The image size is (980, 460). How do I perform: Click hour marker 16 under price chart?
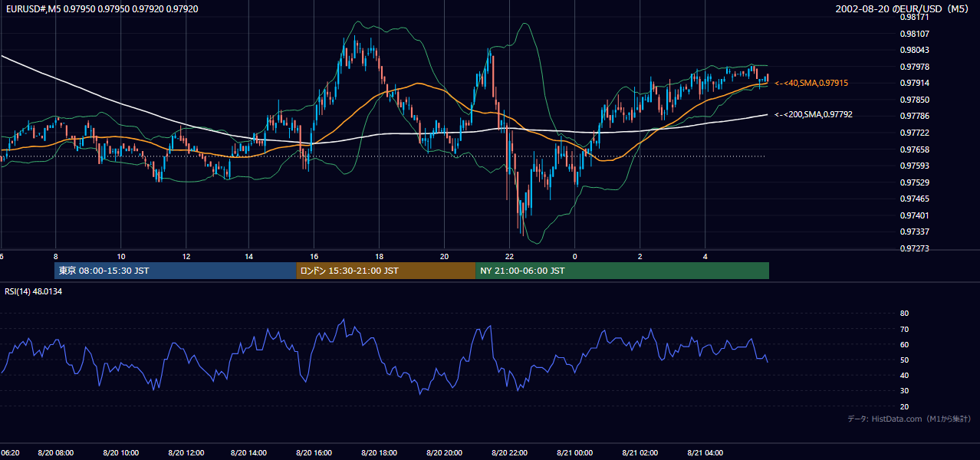click(314, 255)
